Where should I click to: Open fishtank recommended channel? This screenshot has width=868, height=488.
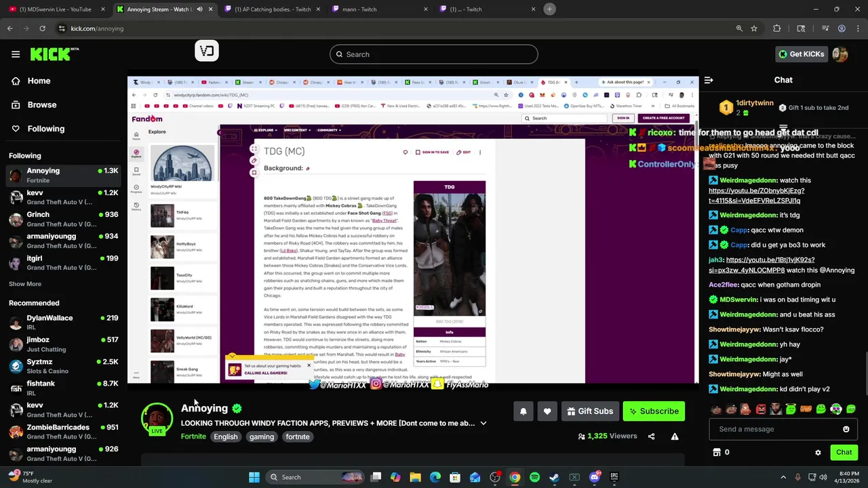(x=64, y=388)
